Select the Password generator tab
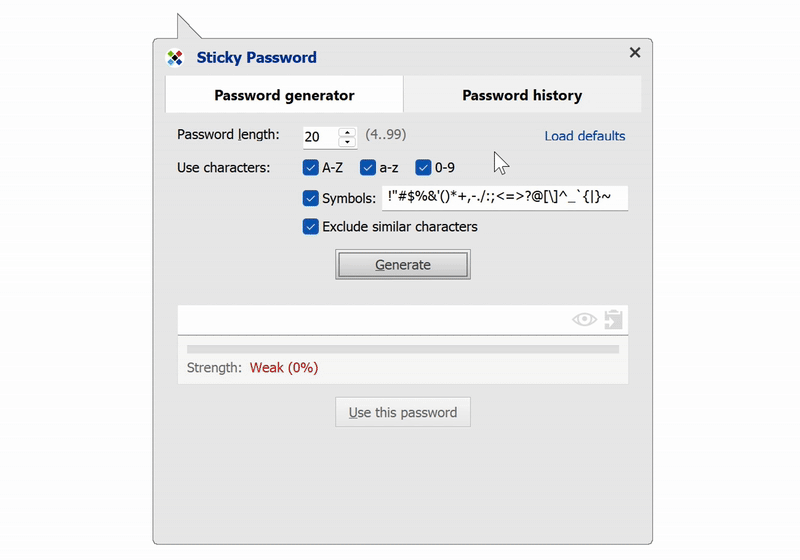This screenshot has height=560, width=800. point(284,96)
